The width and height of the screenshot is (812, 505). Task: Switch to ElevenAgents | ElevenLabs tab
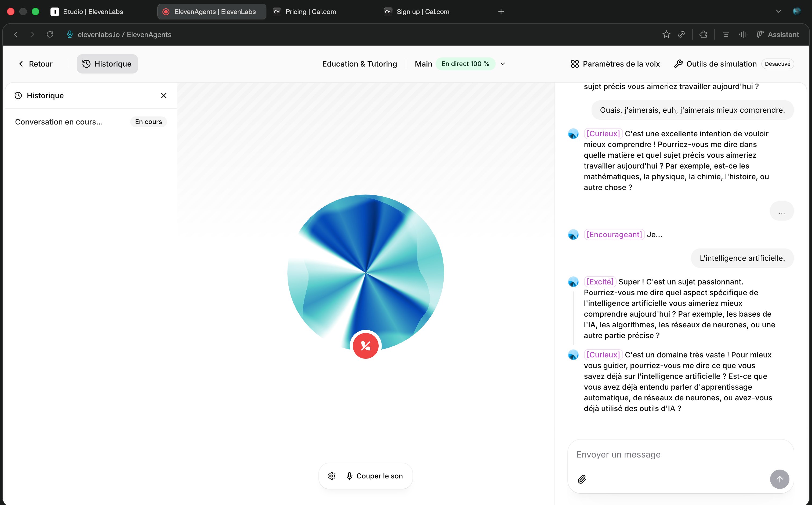[x=212, y=12]
